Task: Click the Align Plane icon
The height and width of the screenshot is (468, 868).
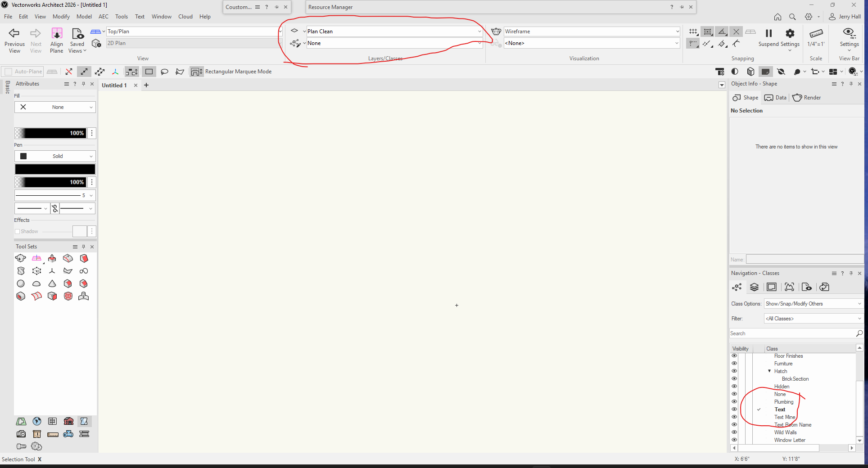Action: tap(57, 33)
